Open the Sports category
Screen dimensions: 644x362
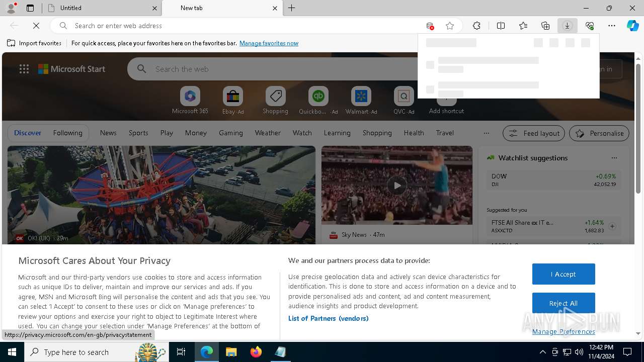138,133
